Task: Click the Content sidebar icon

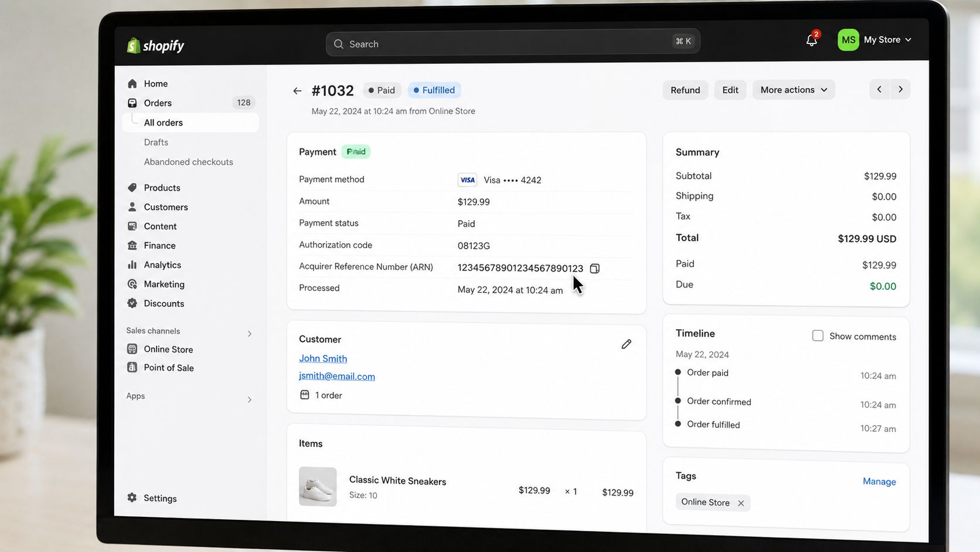Action: pos(132,226)
